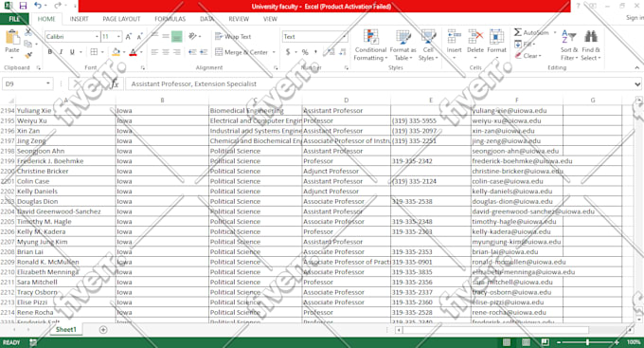Open the Name Box dropdown arrow
The height and width of the screenshot is (348, 644).
pos(48,83)
